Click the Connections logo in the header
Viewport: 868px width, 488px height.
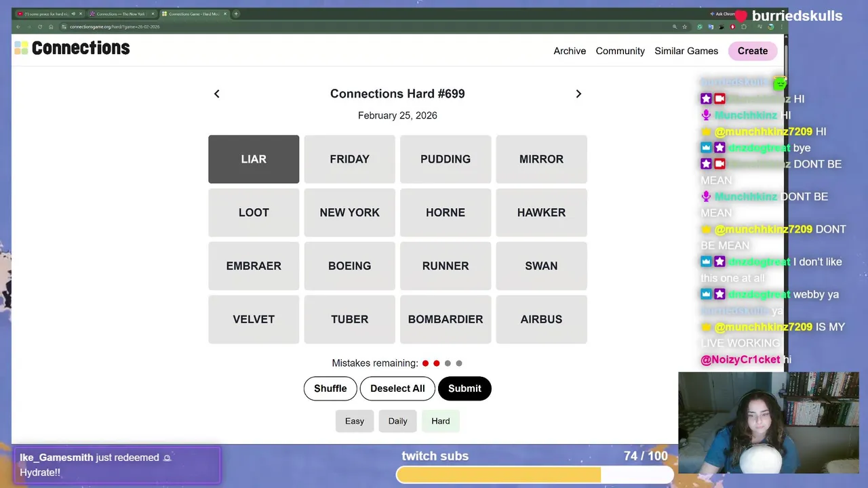point(72,48)
